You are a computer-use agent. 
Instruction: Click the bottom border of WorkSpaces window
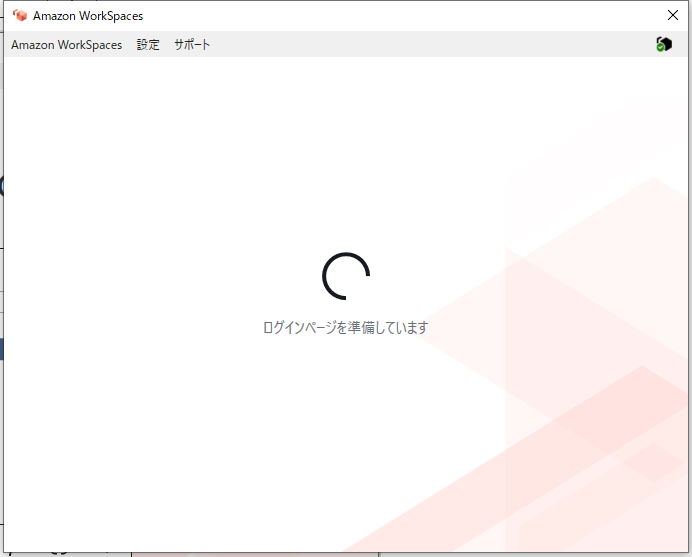pos(346,552)
